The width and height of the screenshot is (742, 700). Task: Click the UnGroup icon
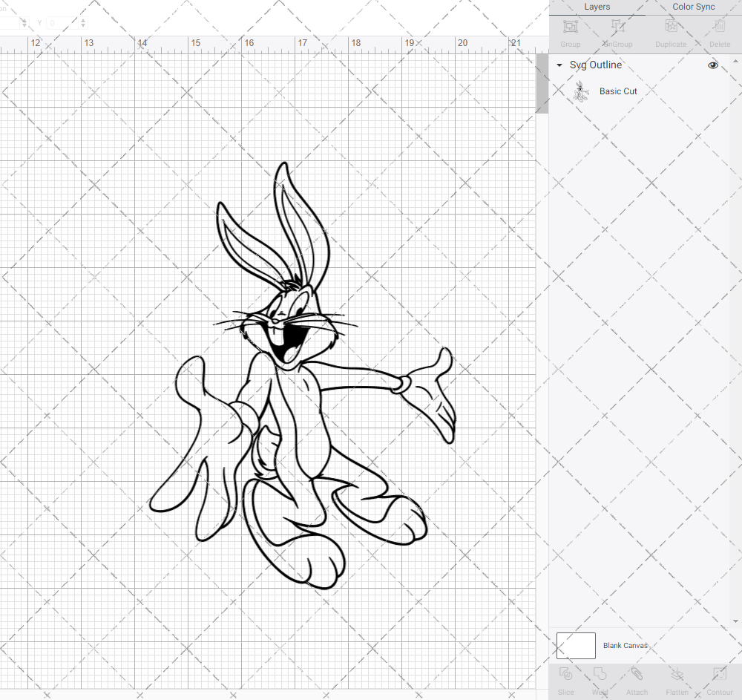[x=617, y=27]
